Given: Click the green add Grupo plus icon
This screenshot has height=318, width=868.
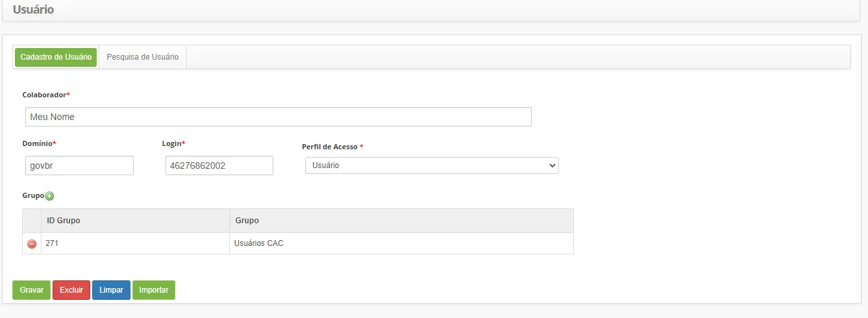Looking at the screenshot, I should (49, 196).
